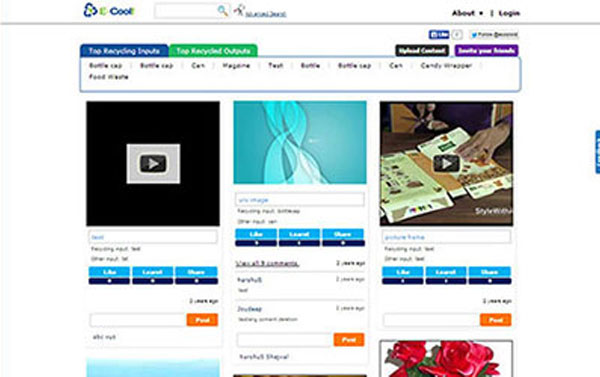Play the black video in the test card
Image resolution: width=600 pixels, height=377 pixels.
coord(153,163)
